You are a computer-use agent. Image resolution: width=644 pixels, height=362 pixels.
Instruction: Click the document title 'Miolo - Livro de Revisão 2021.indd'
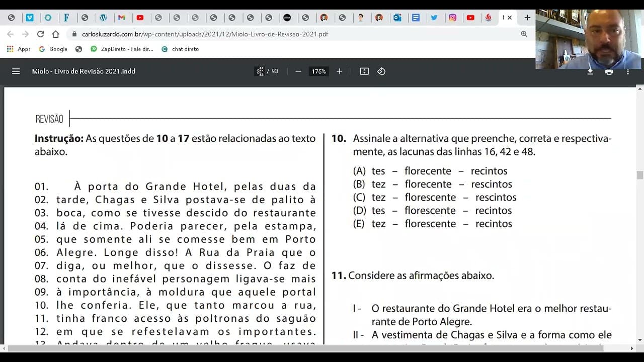(84, 71)
